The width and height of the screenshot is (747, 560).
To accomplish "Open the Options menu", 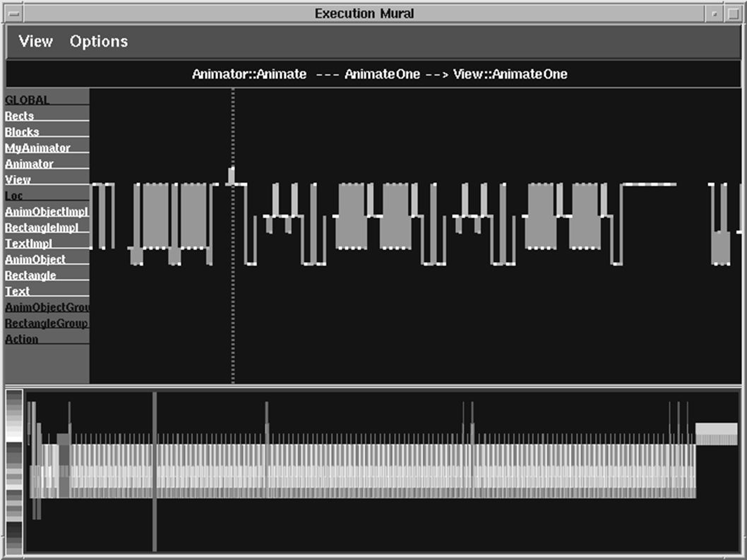I will pos(99,42).
